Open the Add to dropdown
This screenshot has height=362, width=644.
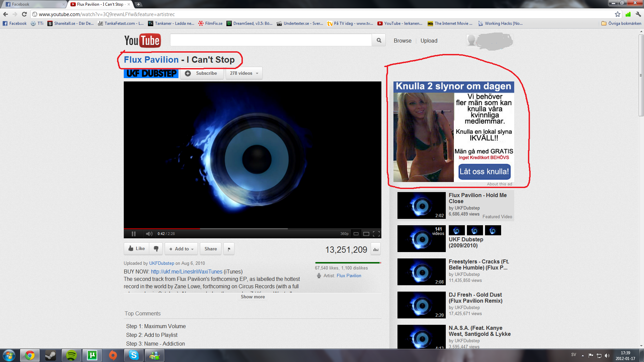[181, 249]
